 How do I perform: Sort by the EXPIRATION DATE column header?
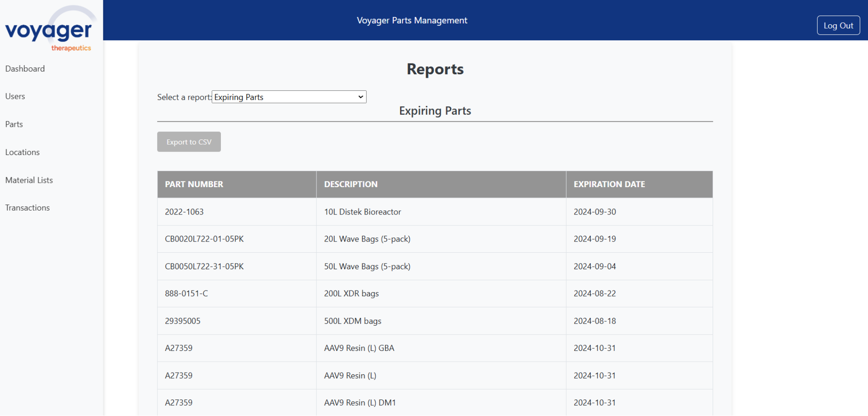tap(609, 185)
